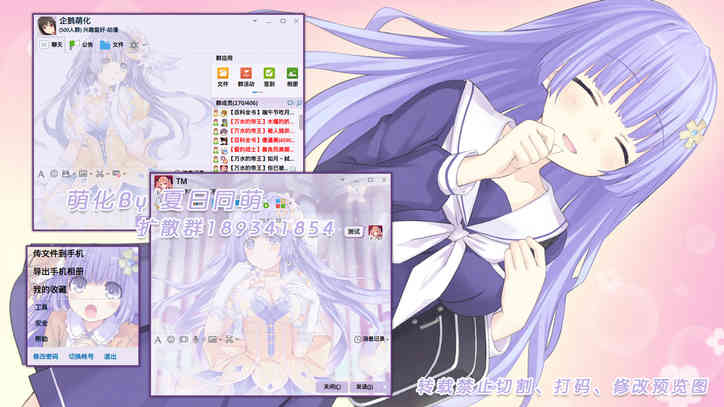Switch to the 聊天 tab

(52, 45)
